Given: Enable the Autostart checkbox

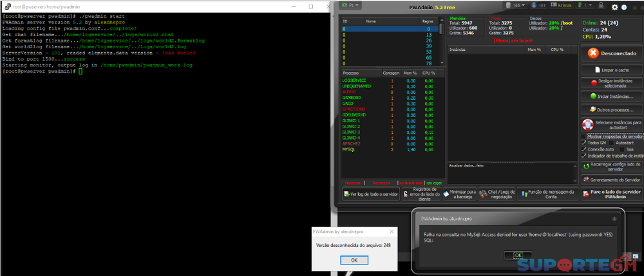Looking at the screenshot, I should (611, 143).
